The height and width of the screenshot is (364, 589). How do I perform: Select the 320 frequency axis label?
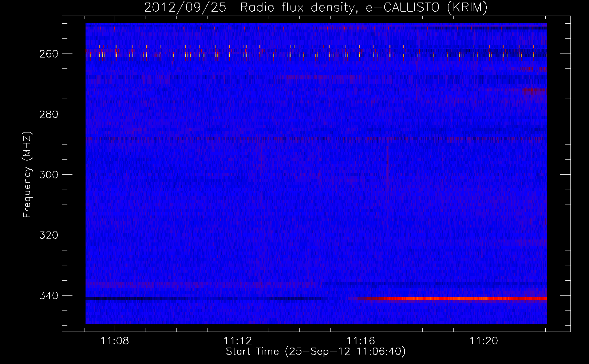[48, 235]
